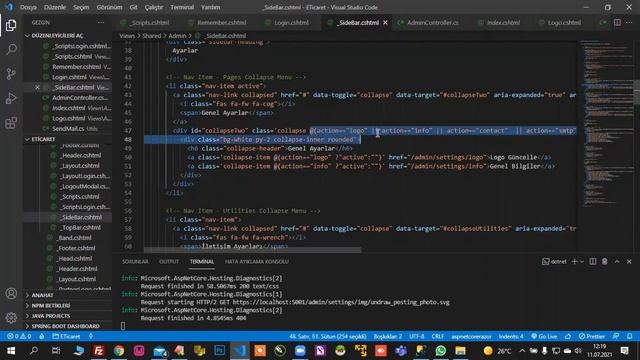Open Google Chrome from the taskbar
Viewport: 640px width, 360px height.
[x=119, y=351]
